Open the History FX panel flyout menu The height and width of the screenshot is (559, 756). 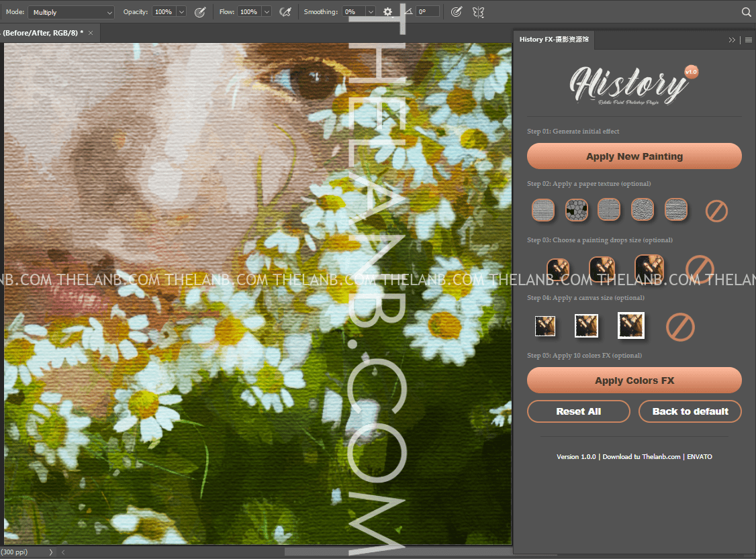point(748,40)
